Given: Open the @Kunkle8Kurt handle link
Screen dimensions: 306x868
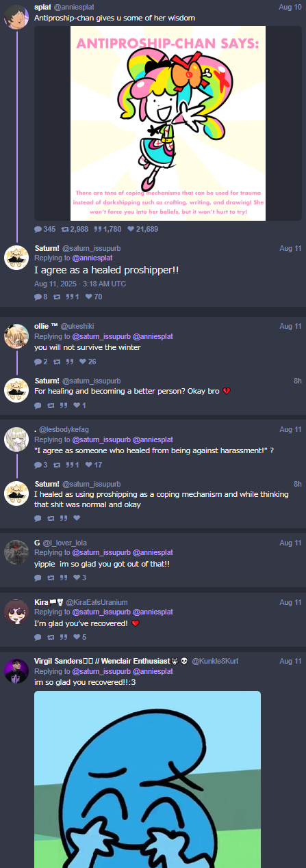Looking at the screenshot, I should 216,662.
